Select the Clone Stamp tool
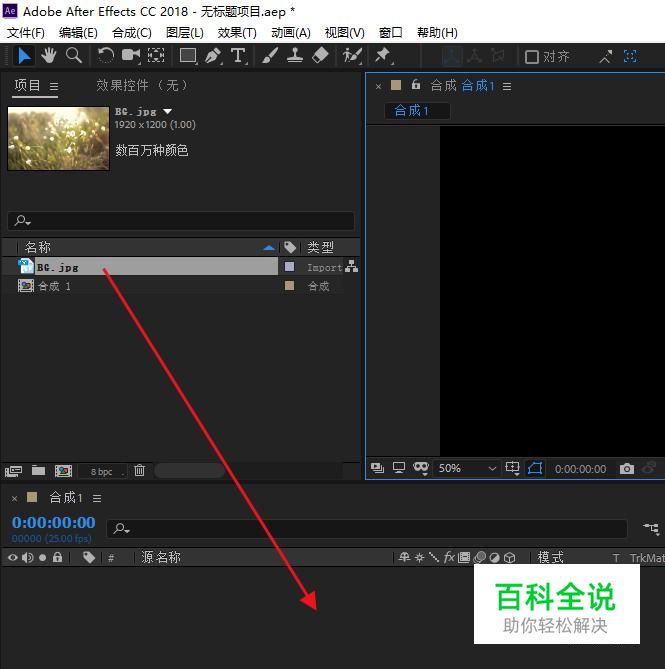The height and width of the screenshot is (669, 665). coord(295,56)
